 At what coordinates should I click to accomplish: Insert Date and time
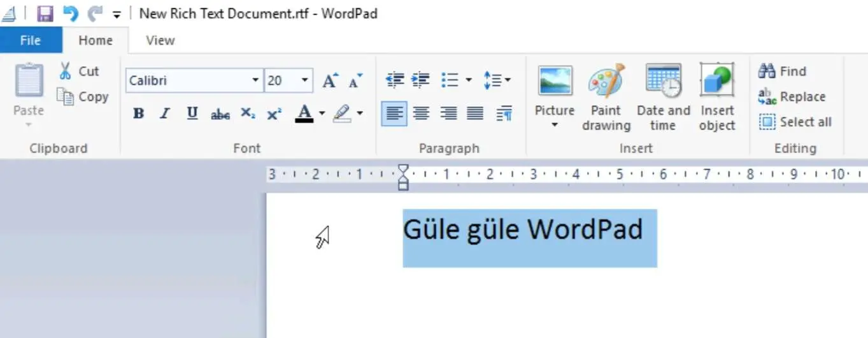663,98
